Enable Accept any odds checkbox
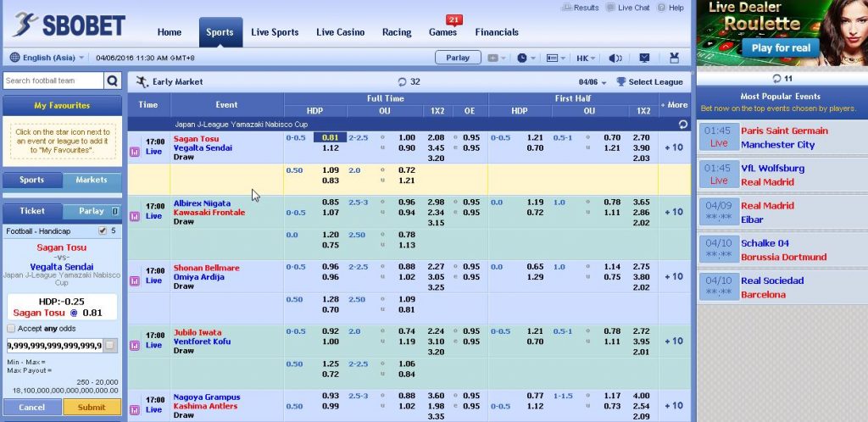The height and width of the screenshot is (422, 868). point(11,329)
